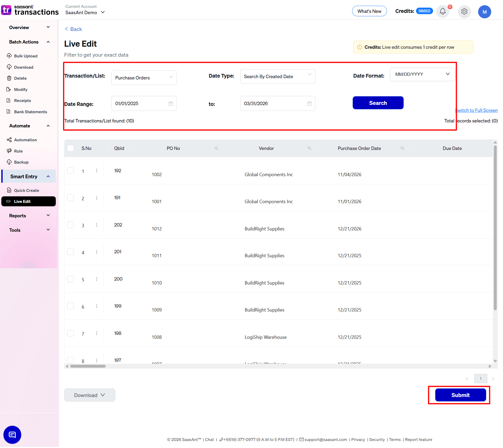Image resolution: width=503 pixels, height=448 pixels.
Task: Click the search icon in the Vendor column
Action: (309, 148)
